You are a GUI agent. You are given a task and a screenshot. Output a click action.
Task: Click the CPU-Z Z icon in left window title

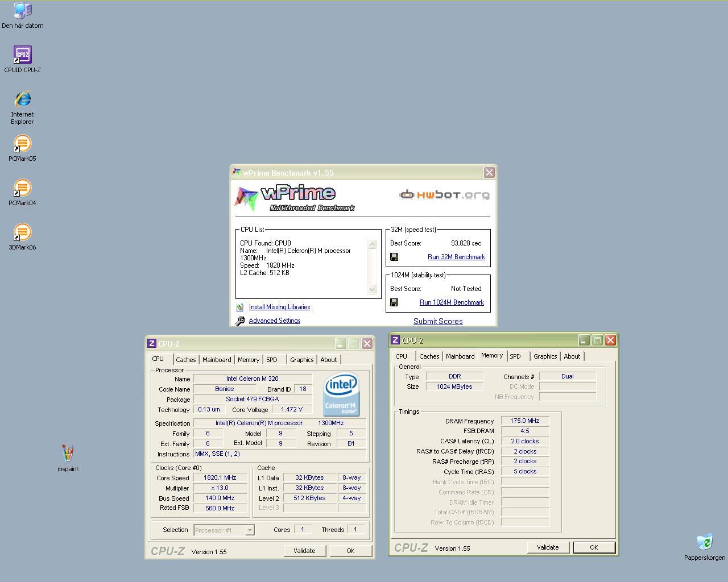pos(151,343)
